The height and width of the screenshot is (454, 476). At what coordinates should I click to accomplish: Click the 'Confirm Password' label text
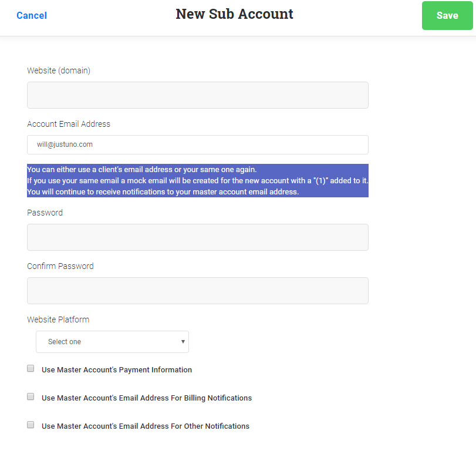pos(60,266)
